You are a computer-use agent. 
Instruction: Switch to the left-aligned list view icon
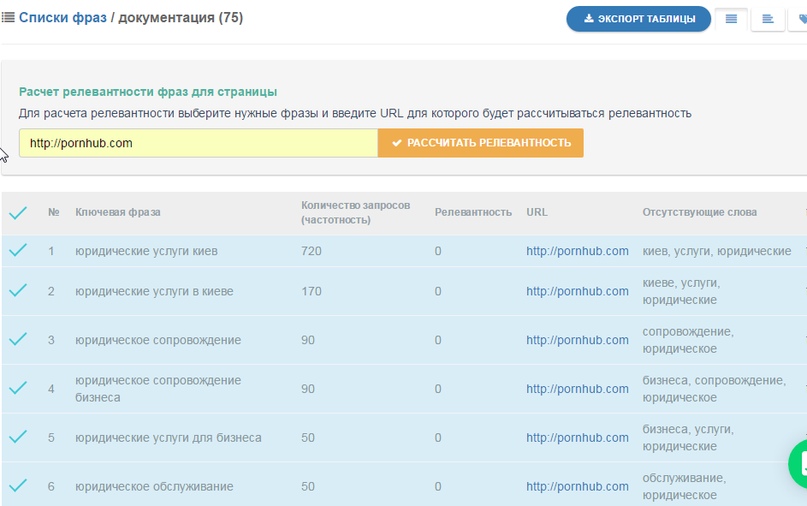[x=768, y=19]
